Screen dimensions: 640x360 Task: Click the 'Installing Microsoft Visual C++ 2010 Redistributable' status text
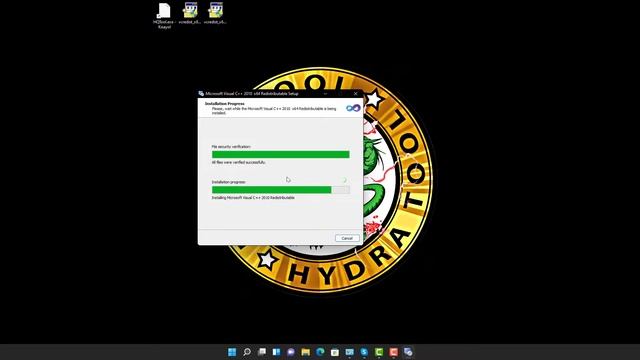(253, 198)
